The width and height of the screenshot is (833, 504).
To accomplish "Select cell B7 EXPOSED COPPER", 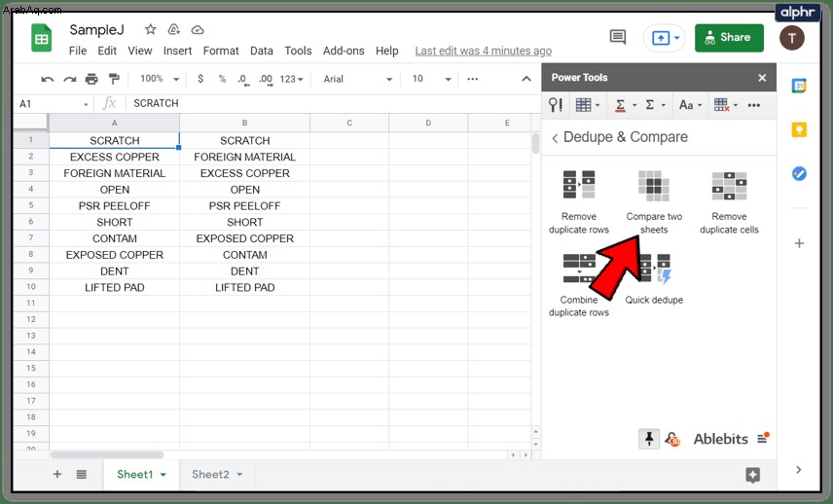I will tap(244, 238).
